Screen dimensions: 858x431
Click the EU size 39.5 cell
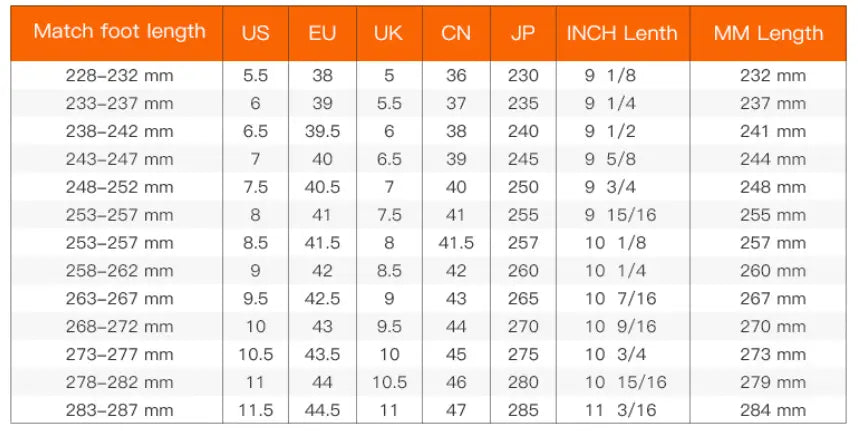tap(322, 131)
